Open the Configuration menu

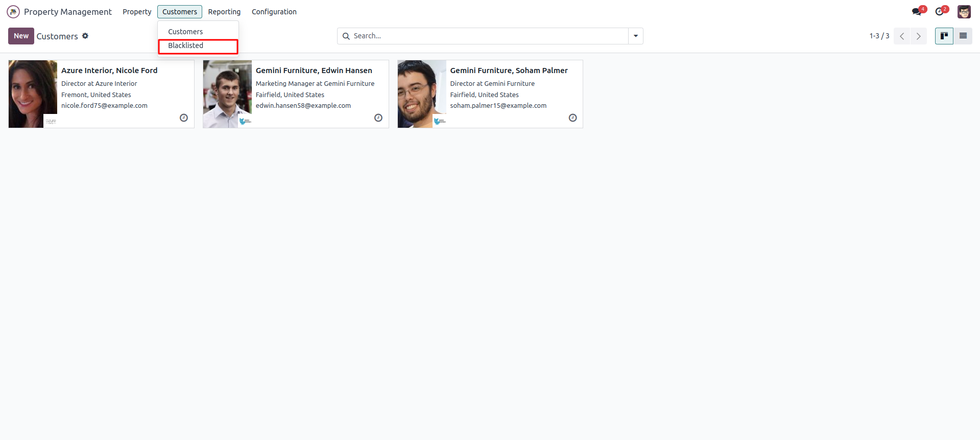point(274,12)
